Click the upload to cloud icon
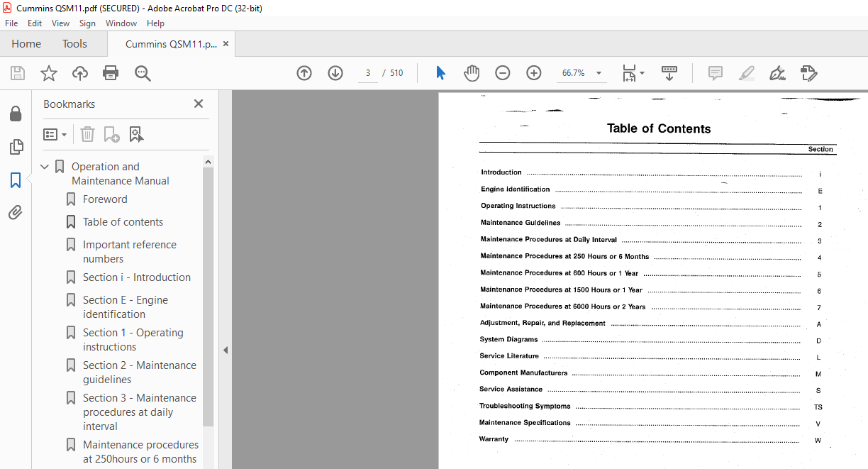This screenshot has width=868, height=469. click(x=80, y=73)
